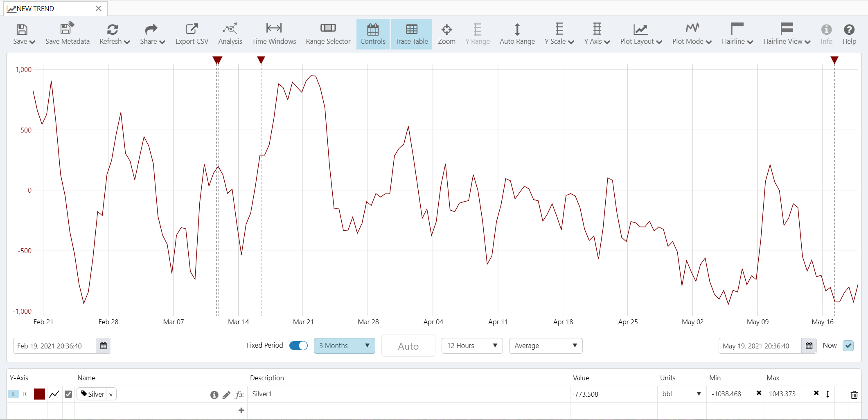
Task: Open the Average aggregation dropdown
Action: click(545, 346)
